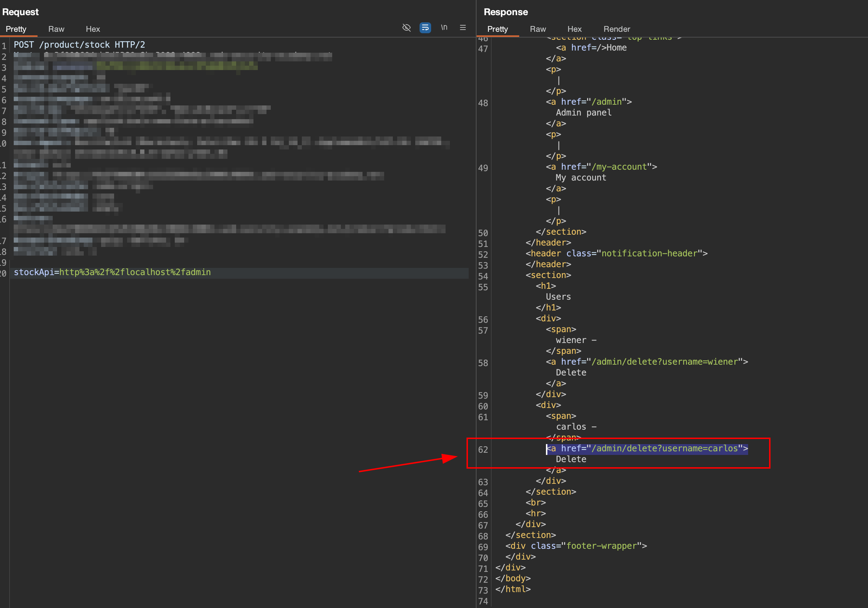Switch Request view to Raw tab

coord(56,29)
